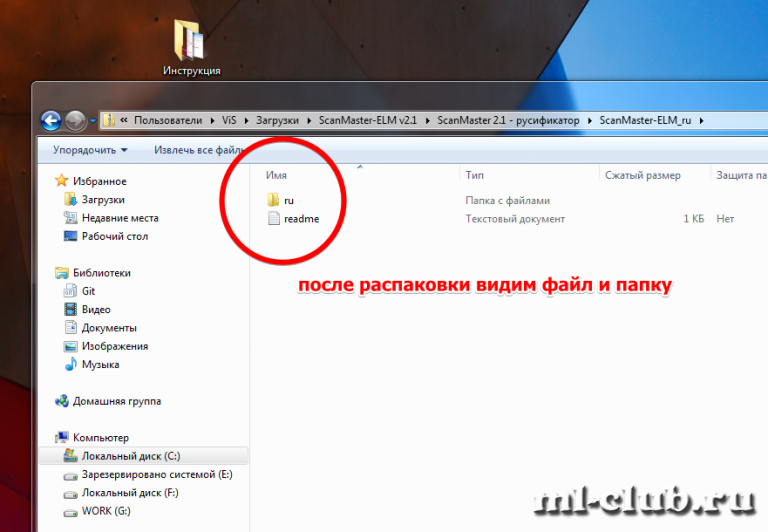Sort files by Имя column header

277,175
